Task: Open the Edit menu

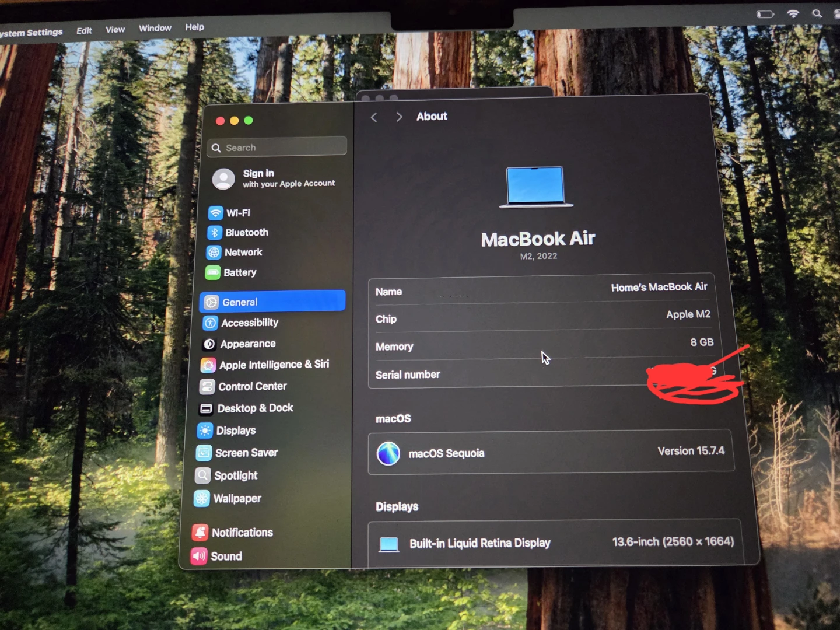Action: [84, 30]
